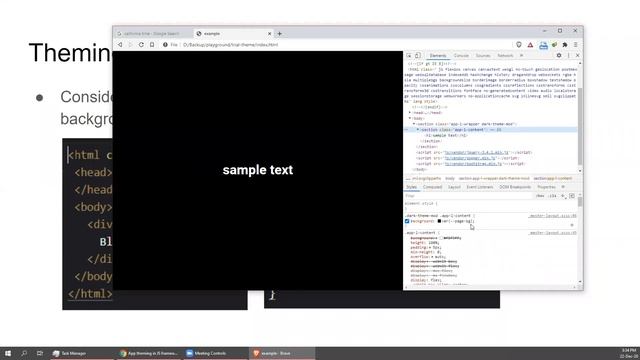Collapse the body element node
The width and height of the screenshot is (640, 360).
click(x=410, y=118)
